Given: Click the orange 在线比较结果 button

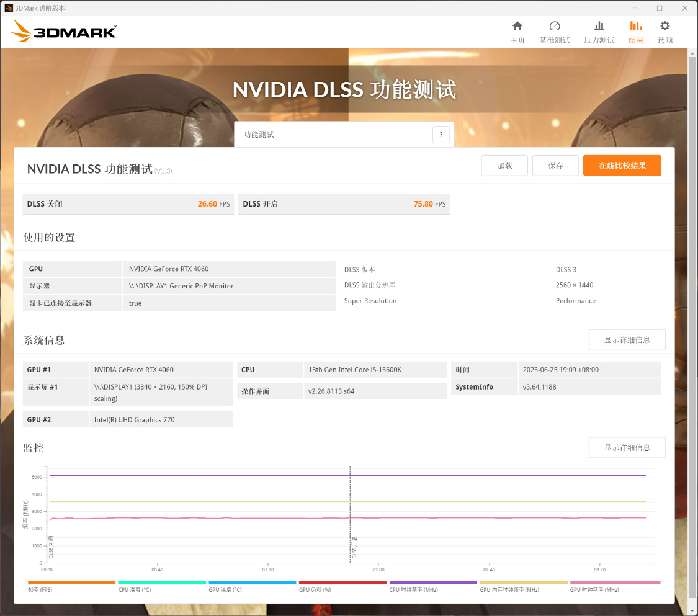Looking at the screenshot, I should click(622, 166).
